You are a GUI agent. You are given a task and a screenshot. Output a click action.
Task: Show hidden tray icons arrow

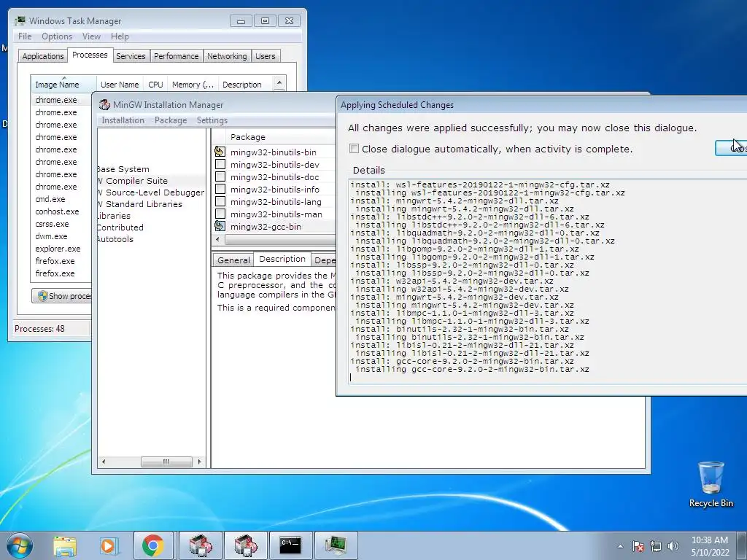pyautogui.click(x=620, y=547)
